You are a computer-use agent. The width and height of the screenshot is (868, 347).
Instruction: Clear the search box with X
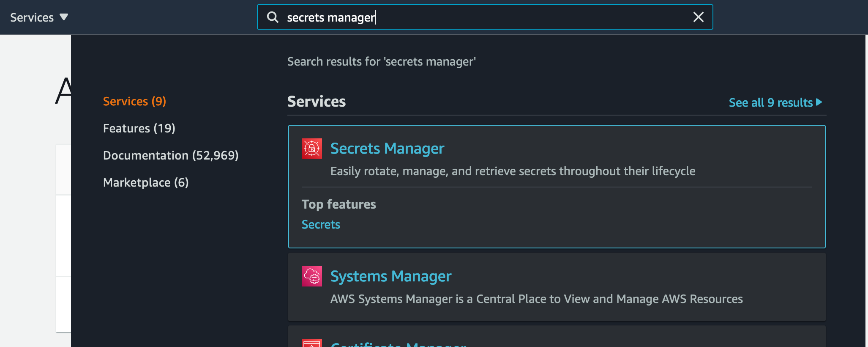(x=698, y=17)
